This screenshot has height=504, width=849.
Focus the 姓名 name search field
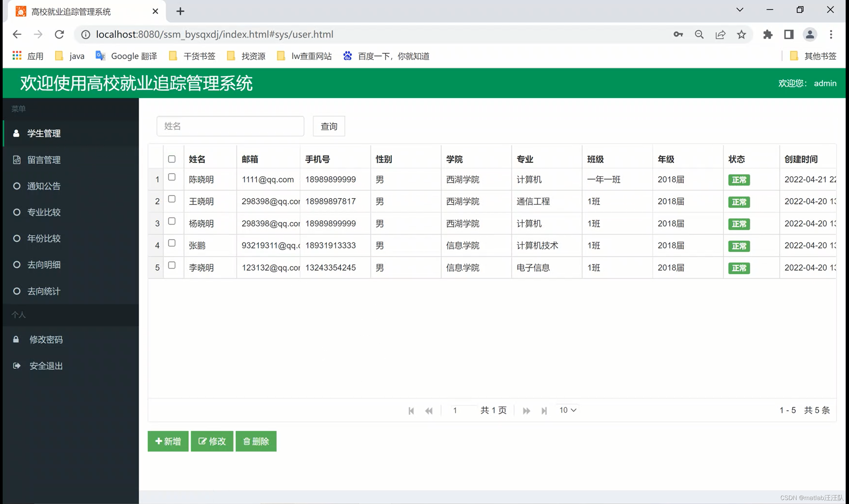coord(230,126)
